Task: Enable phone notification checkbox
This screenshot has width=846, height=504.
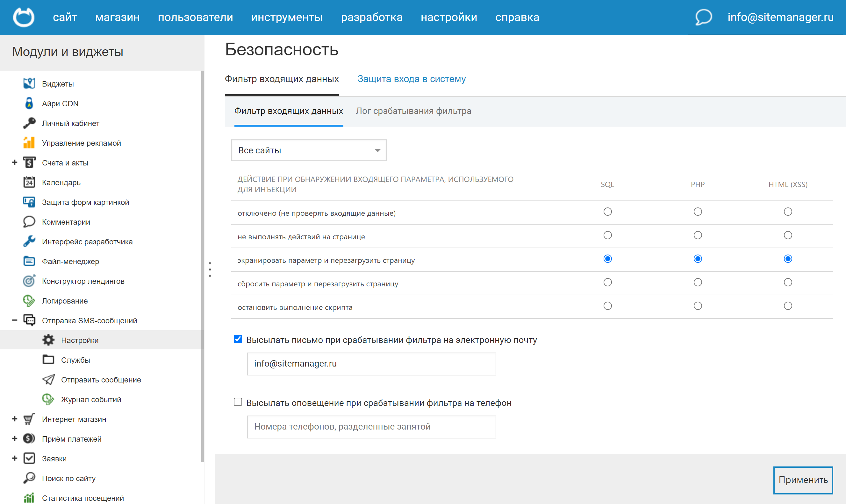Action: (x=238, y=402)
